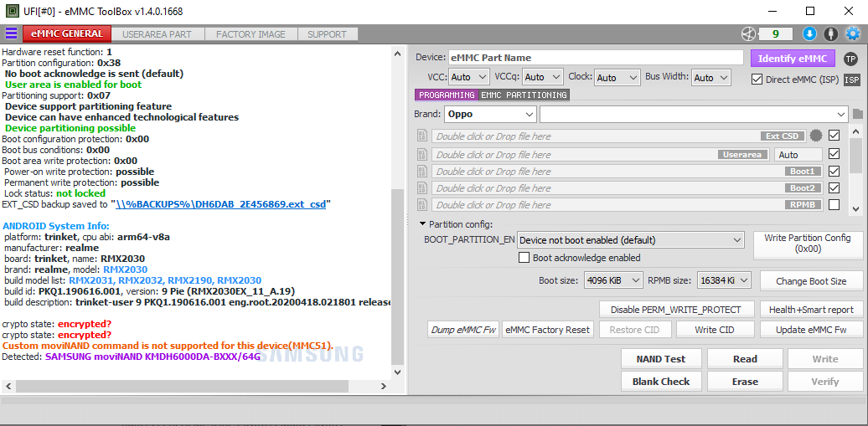Image resolution: width=868 pixels, height=426 pixels.
Task: Enable Boot acknowledge enabled checkbox
Action: pos(524,258)
